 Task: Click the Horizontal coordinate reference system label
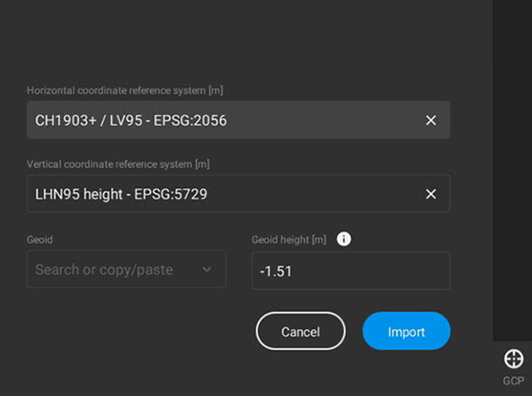click(125, 91)
